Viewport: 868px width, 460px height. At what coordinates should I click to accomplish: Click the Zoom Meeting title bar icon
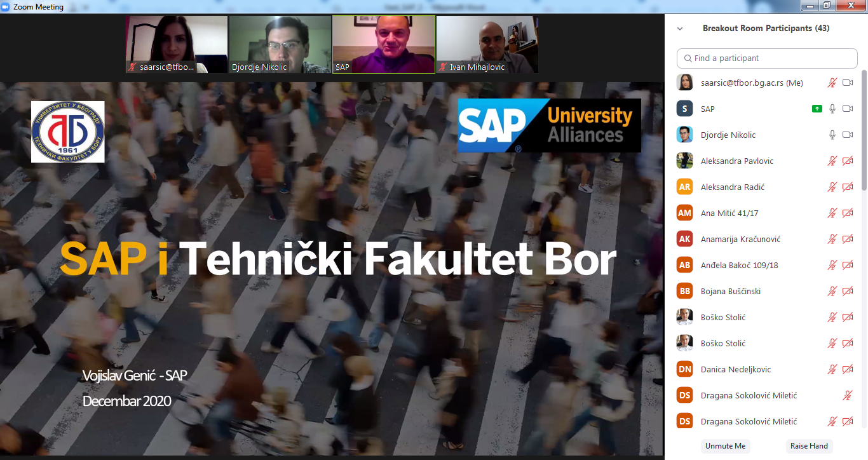click(6, 6)
